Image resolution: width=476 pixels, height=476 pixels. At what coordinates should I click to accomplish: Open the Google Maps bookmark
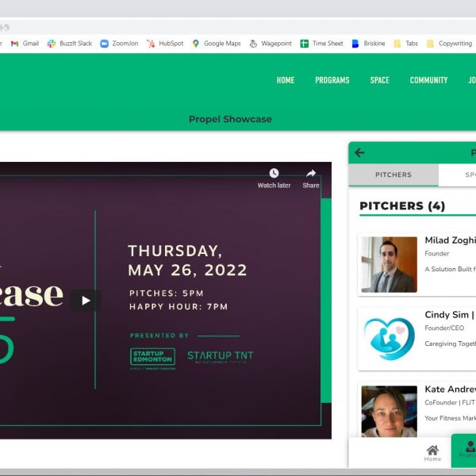(x=217, y=44)
